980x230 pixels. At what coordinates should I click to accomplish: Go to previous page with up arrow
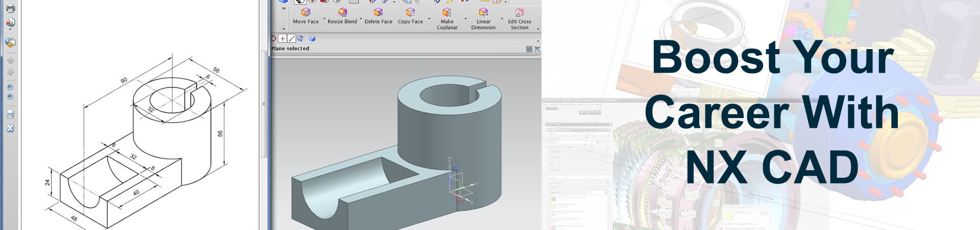(10, 60)
